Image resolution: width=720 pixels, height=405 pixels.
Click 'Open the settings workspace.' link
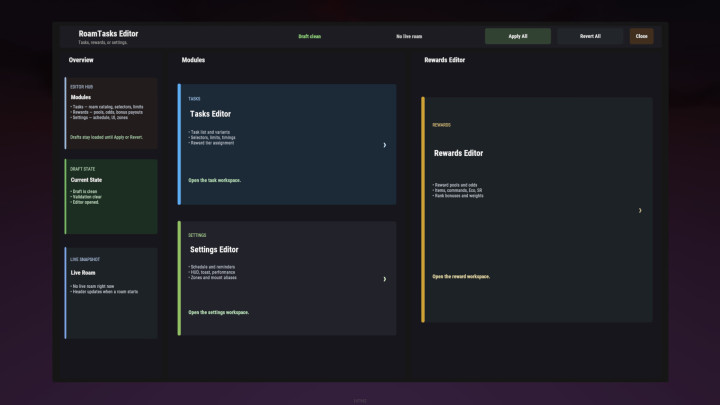coord(219,312)
